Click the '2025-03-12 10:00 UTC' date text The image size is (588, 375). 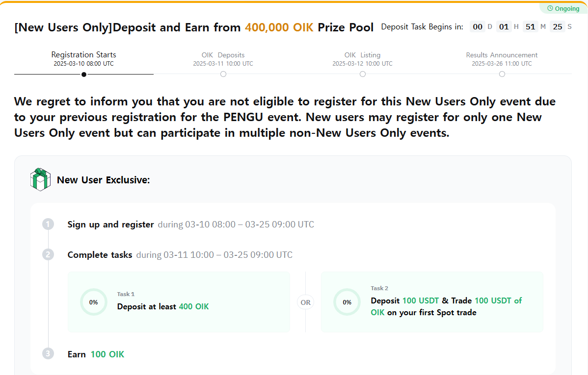click(362, 64)
